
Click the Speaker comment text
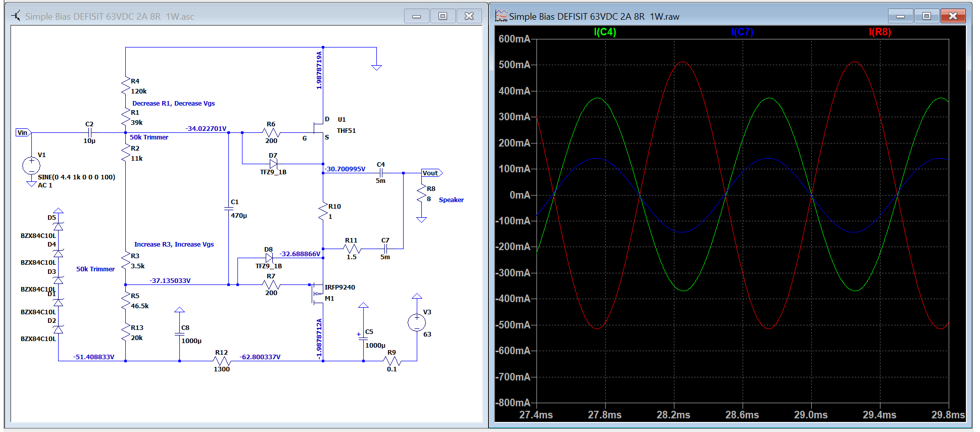(x=451, y=200)
